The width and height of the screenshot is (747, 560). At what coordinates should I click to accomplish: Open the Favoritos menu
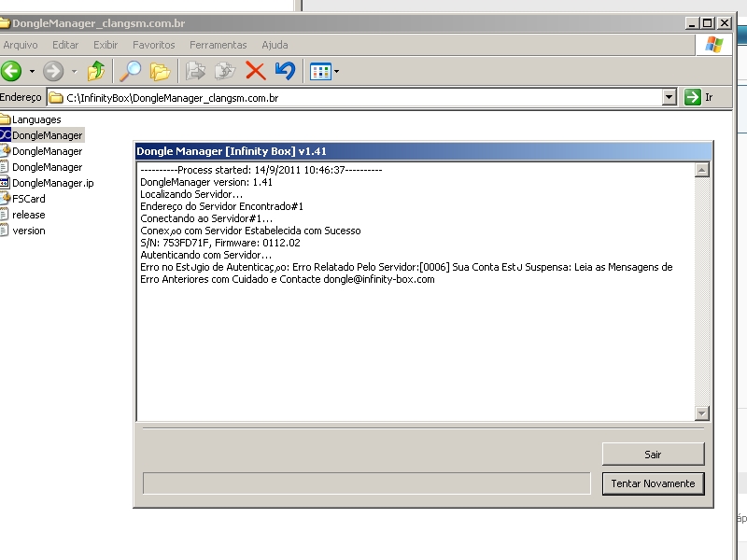click(x=154, y=45)
